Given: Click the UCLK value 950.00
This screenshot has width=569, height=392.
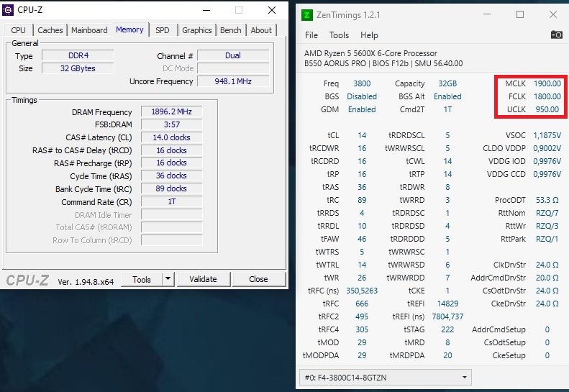Looking at the screenshot, I should click(547, 109).
